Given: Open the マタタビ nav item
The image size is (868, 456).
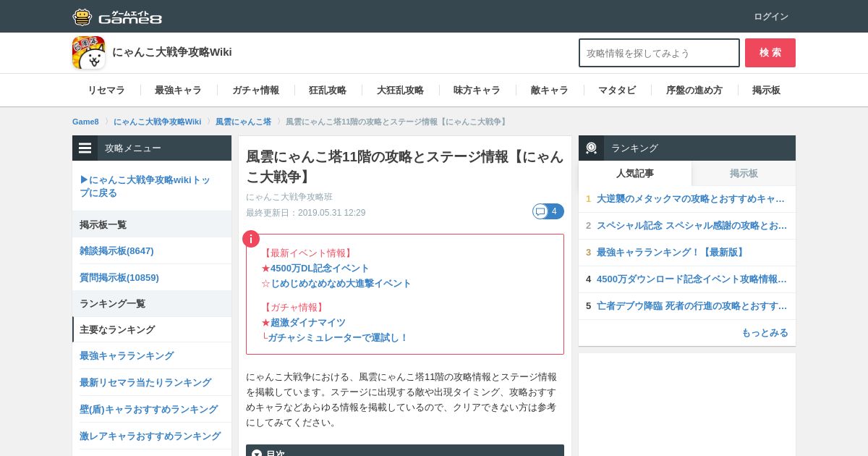Looking at the screenshot, I should pyautogui.click(x=617, y=90).
